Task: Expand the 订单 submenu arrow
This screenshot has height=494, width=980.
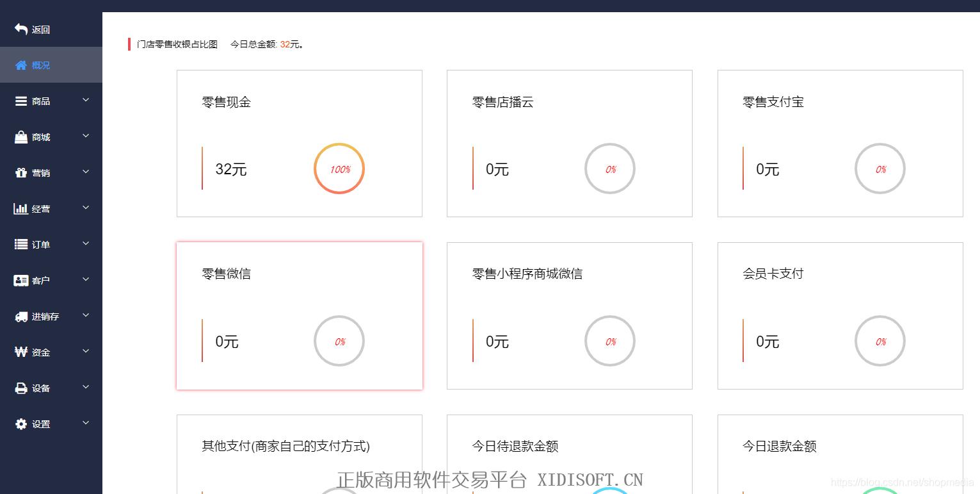Action: tap(86, 244)
